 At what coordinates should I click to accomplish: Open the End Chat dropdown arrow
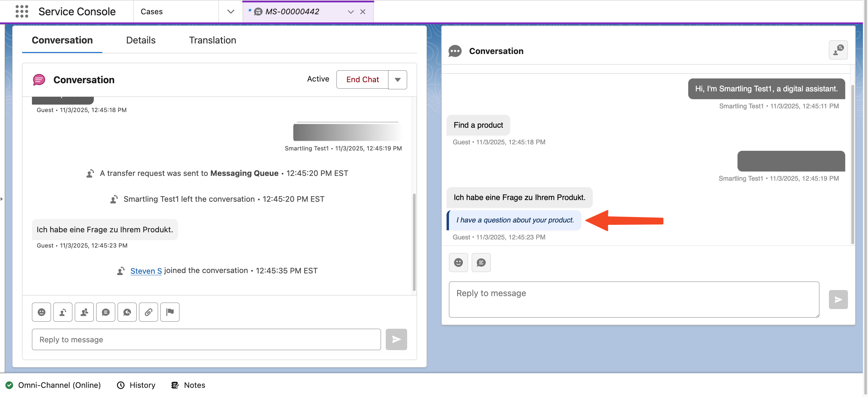coord(397,79)
